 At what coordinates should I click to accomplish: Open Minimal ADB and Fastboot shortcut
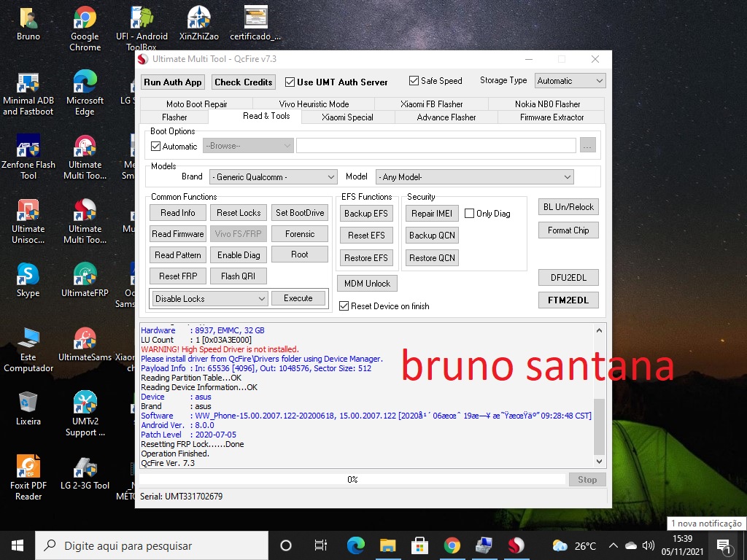coord(28,94)
